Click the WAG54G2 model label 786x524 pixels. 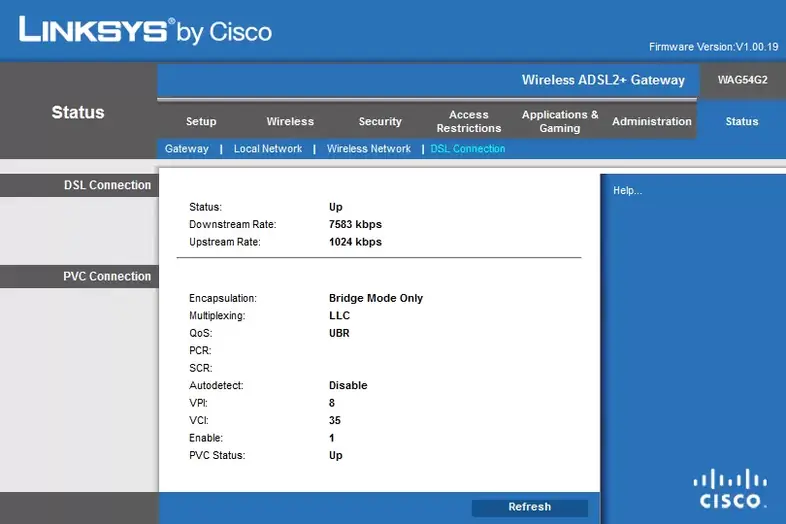point(742,80)
